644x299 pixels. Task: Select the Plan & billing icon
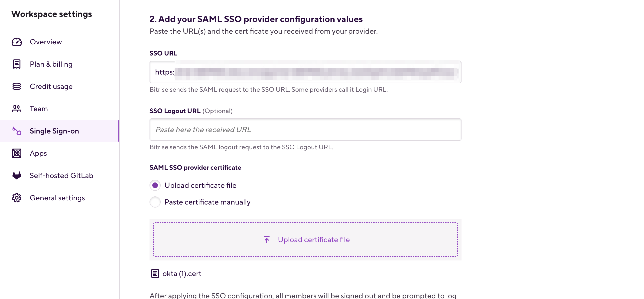[16, 64]
